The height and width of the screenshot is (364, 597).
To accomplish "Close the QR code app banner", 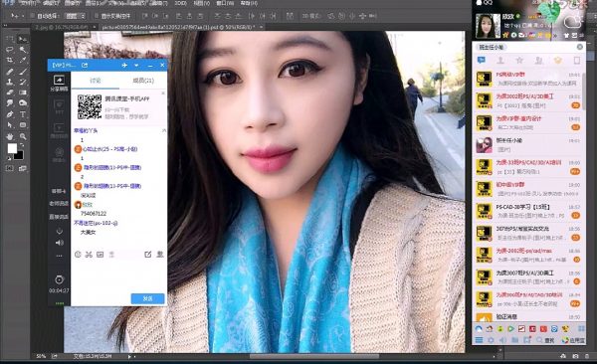I will click(163, 92).
